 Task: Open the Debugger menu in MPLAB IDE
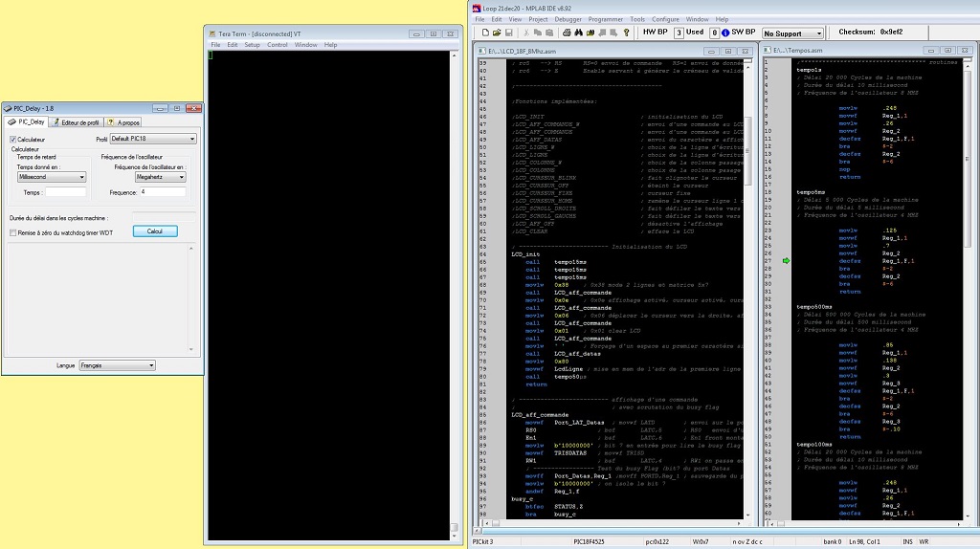(568, 19)
